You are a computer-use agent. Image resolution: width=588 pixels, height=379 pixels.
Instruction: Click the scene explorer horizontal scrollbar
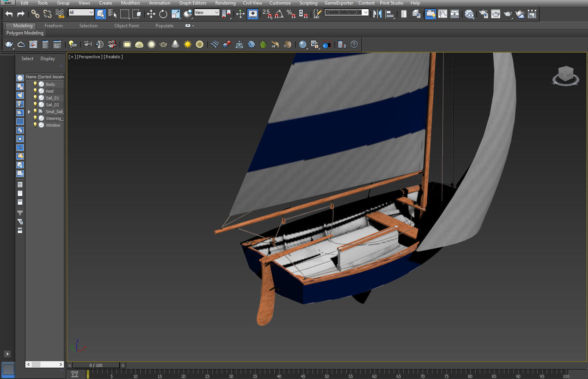pos(45,364)
